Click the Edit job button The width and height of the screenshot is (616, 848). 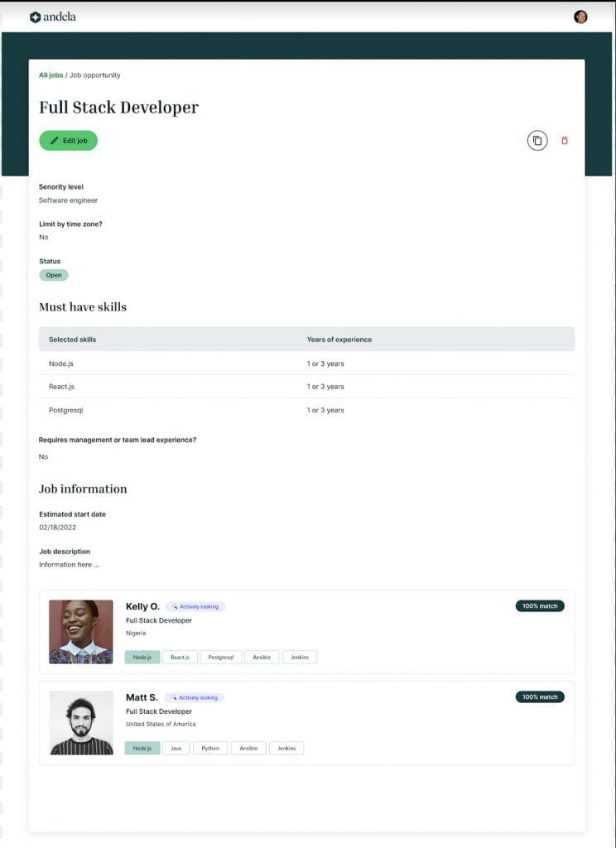pyautogui.click(x=68, y=140)
